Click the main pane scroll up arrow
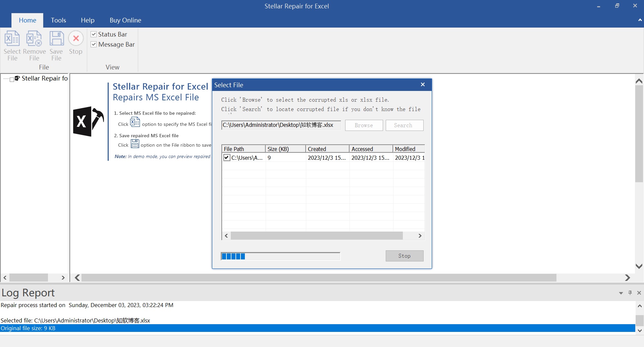Screen dimensions: 644x347 [x=639, y=81]
